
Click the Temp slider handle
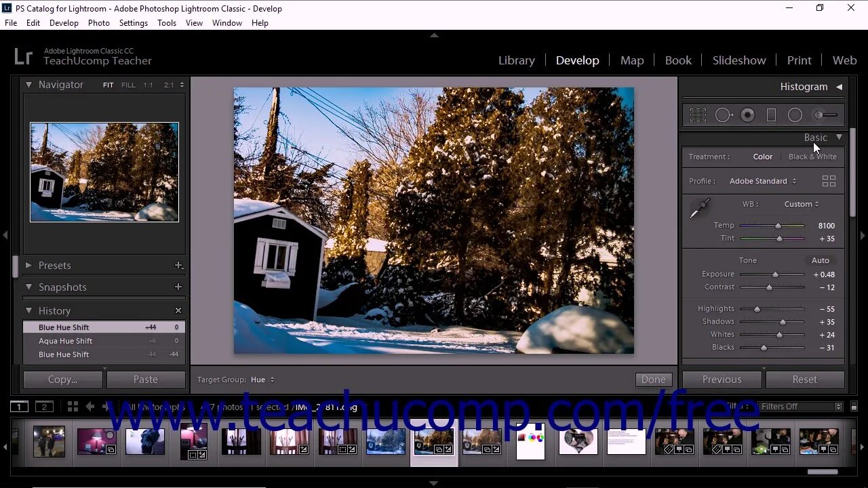tap(778, 226)
